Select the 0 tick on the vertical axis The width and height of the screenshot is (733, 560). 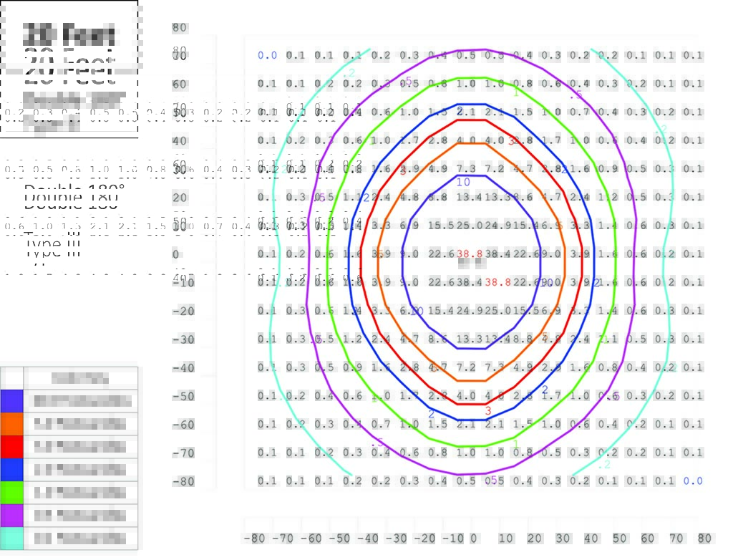point(175,254)
